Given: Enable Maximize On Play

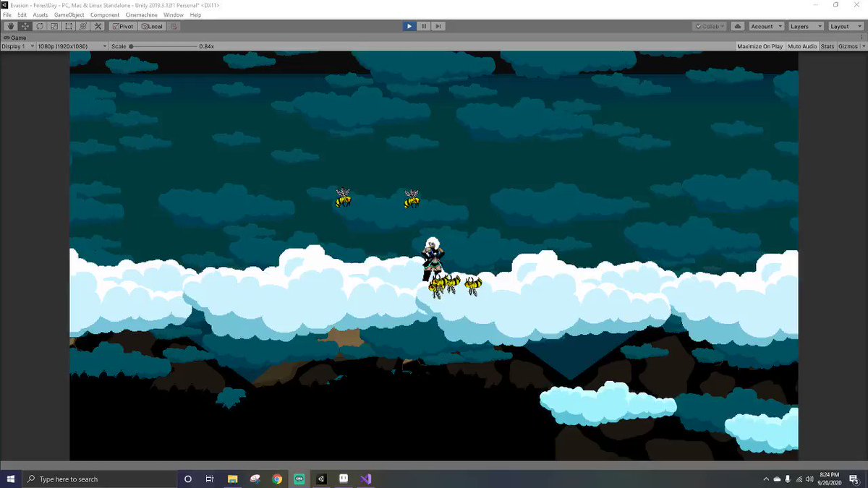Looking at the screenshot, I should [x=759, y=46].
